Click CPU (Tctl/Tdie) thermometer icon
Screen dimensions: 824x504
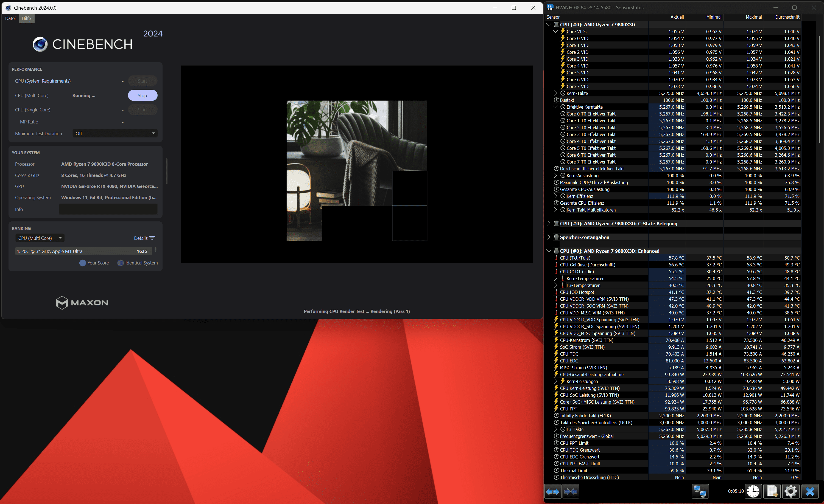click(556, 258)
